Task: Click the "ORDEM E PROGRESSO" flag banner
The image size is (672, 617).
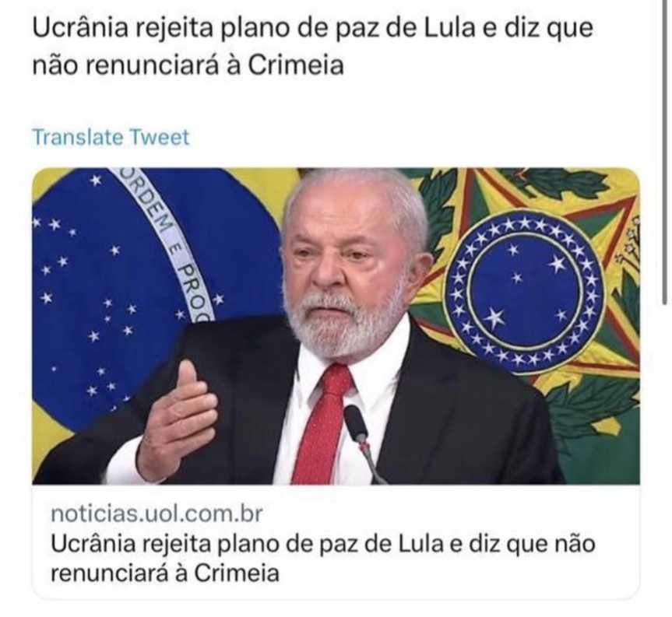Action: (x=167, y=245)
